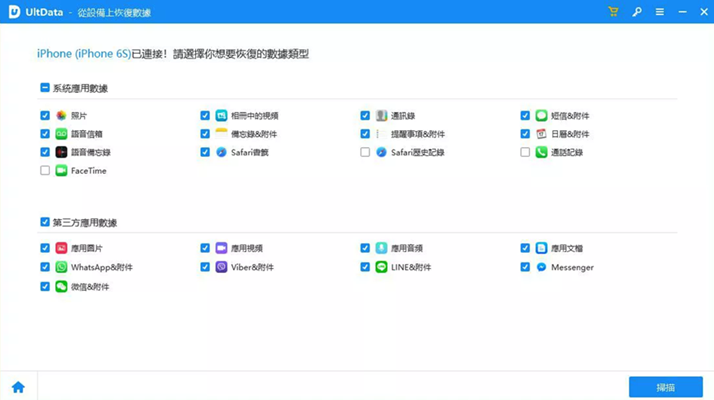This screenshot has width=714, height=400.
Task: Click the WeChat (微信&附件) icon
Action: point(61,287)
